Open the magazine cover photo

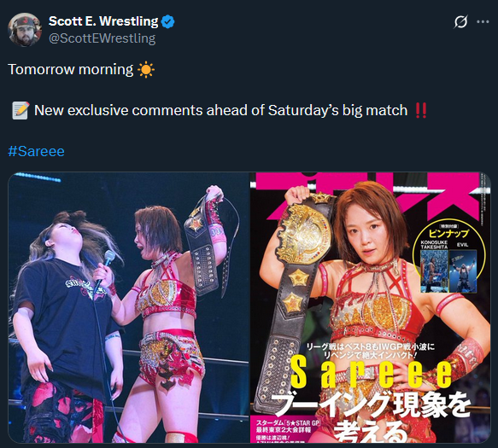click(x=371, y=307)
